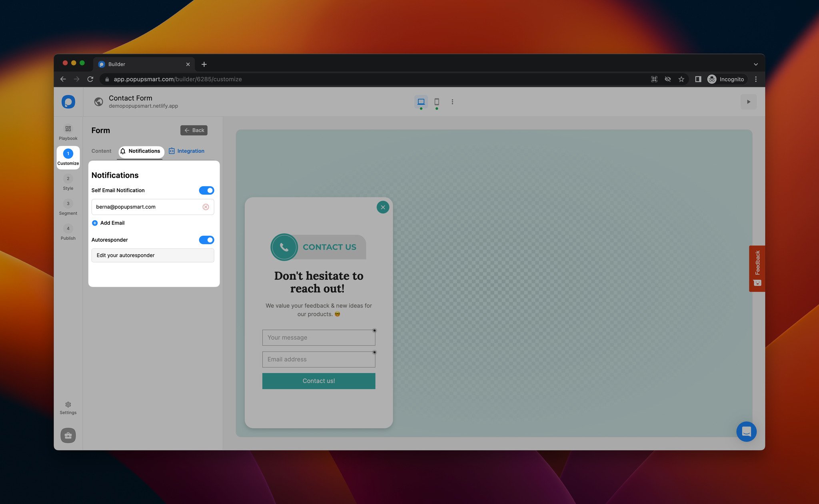Image resolution: width=819 pixels, height=504 pixels.
Task: Click the mobile preview icon
Action: click(x=436, y=102)
